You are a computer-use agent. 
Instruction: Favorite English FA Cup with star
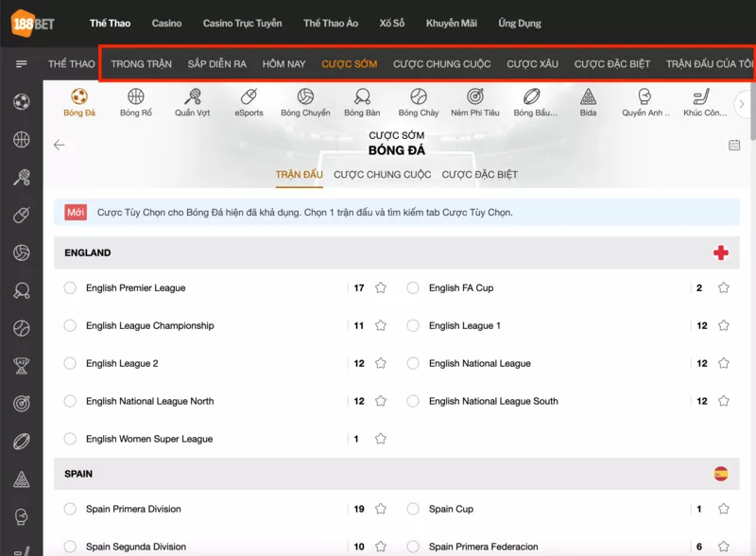tap(724, 287)
